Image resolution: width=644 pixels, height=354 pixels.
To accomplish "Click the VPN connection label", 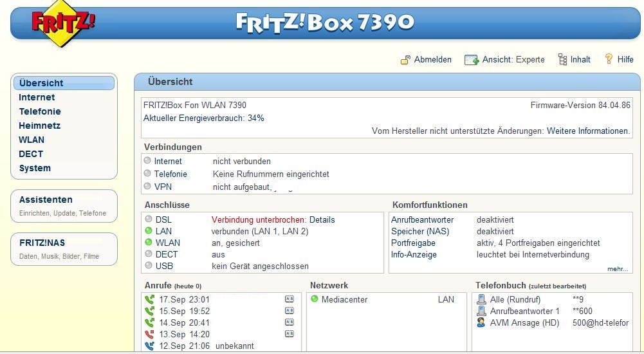I will (163, 187).
